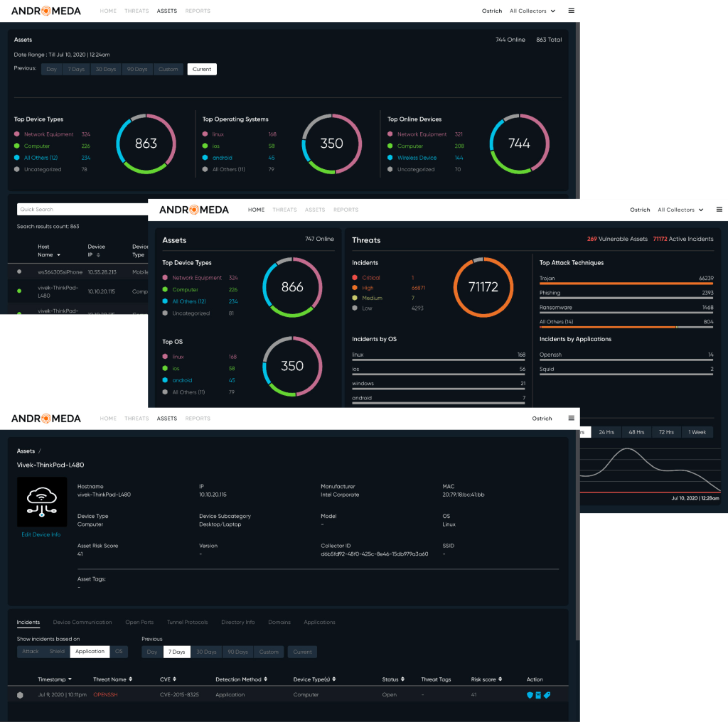
Task: Sort the table by Risk score column
Action: [x=486, y=679]
